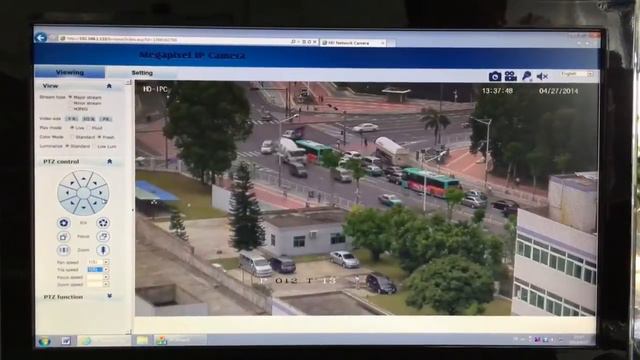Viewport: 640px width, 360px height.
Task: Open the Paint application taskbar button
Action: pos(180,340)
